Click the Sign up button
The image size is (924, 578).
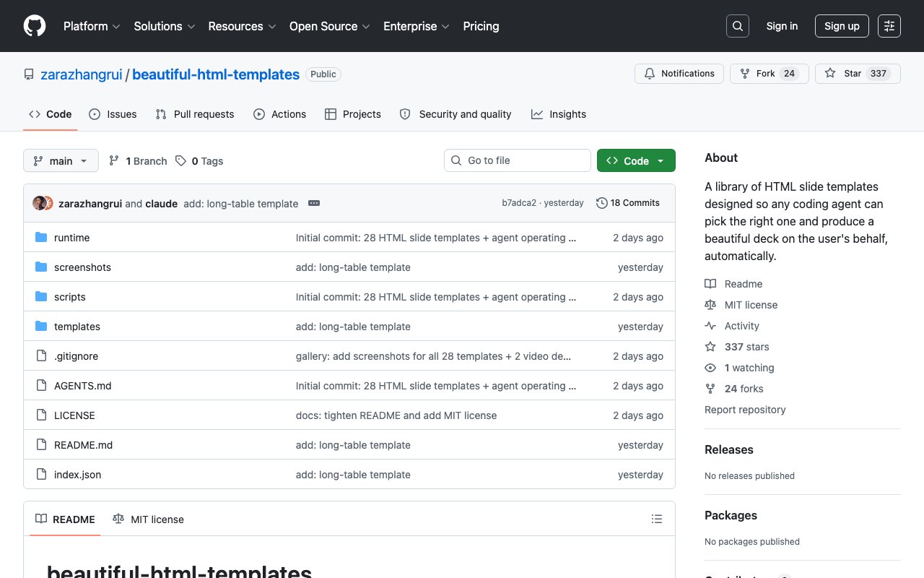pos(842,26)
